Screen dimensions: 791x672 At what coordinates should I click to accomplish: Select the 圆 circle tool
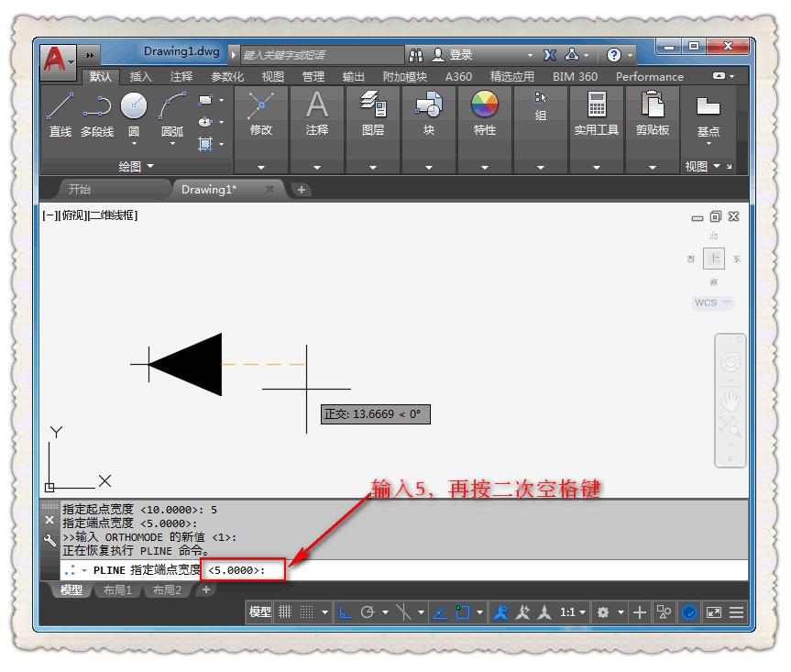(134, 115)
